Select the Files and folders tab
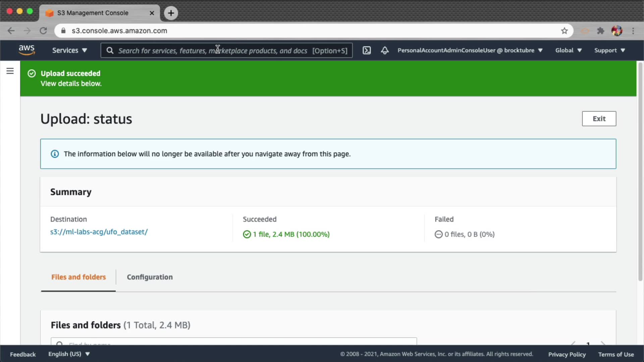 (x=78, y=277)
